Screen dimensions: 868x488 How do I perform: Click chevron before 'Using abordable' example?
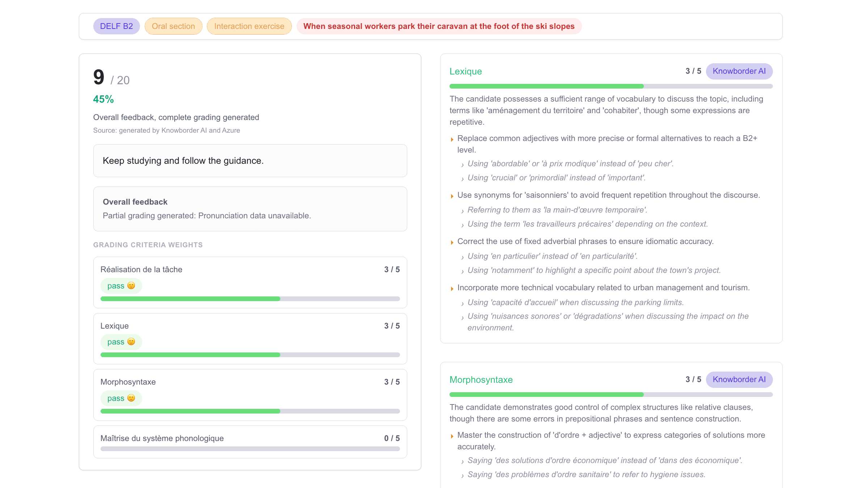tap(463, 165)
